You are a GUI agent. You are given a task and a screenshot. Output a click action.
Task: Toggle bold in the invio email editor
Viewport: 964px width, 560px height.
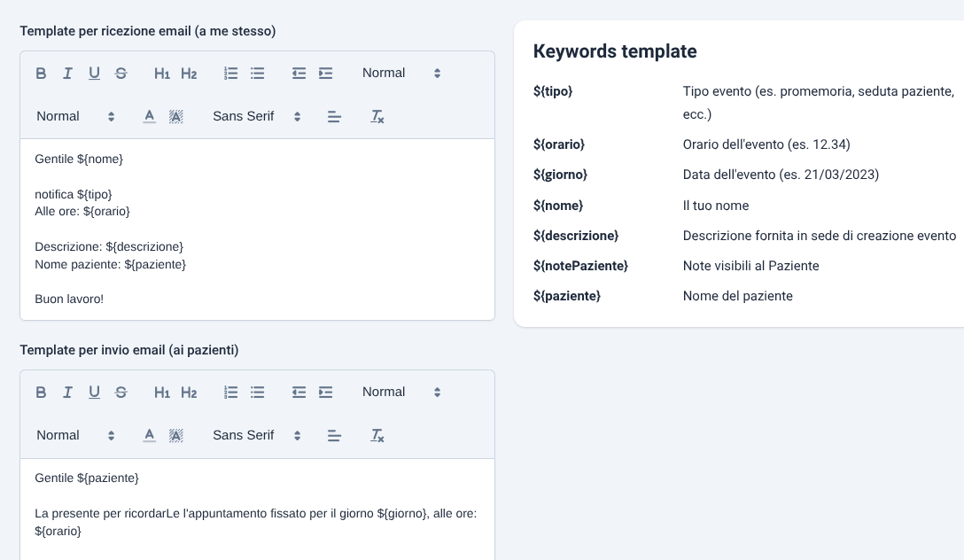pos(41,393)
